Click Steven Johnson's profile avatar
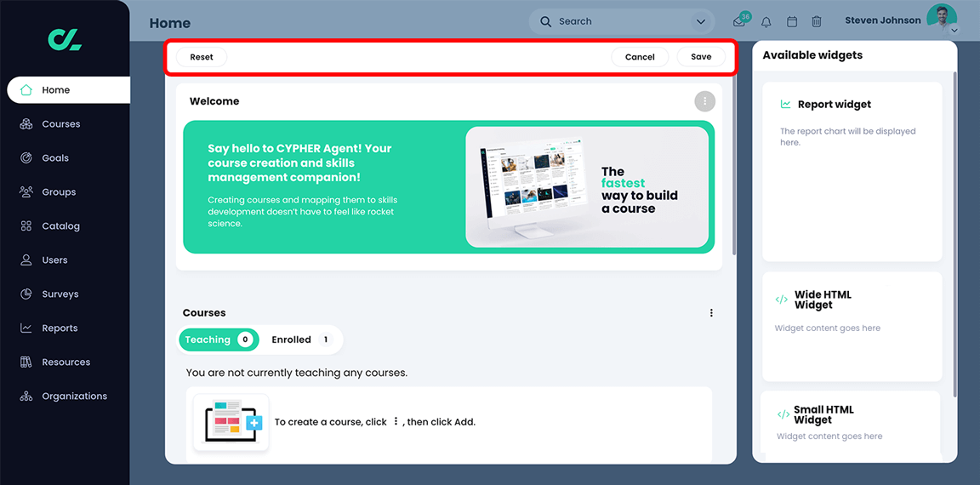The height and width of the screenshot is (485, 980). 941,20
